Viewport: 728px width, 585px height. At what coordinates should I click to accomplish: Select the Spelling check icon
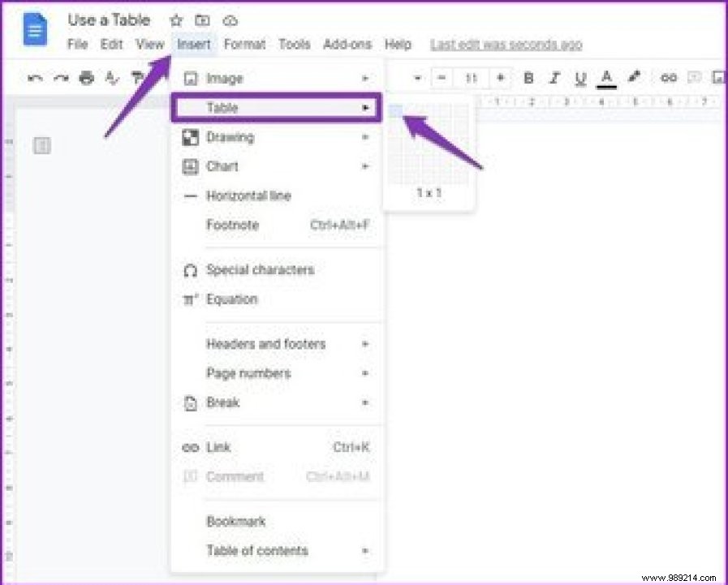point(112,78)
